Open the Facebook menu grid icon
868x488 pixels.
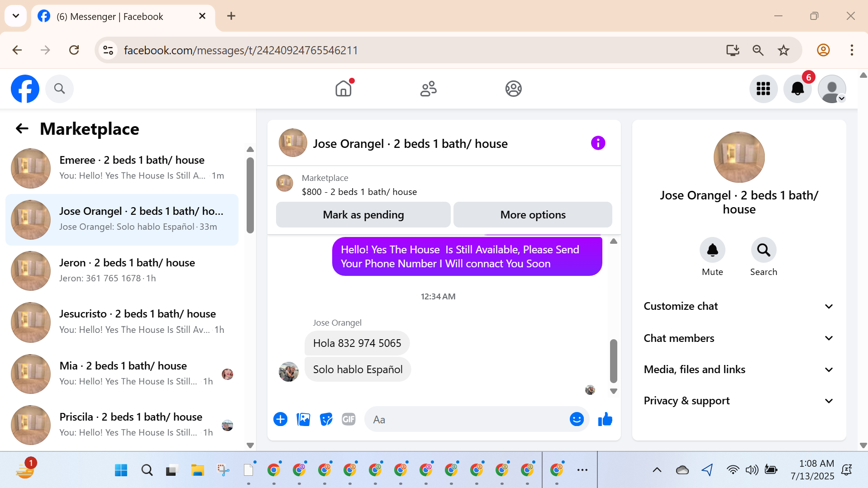coord(763,89)
